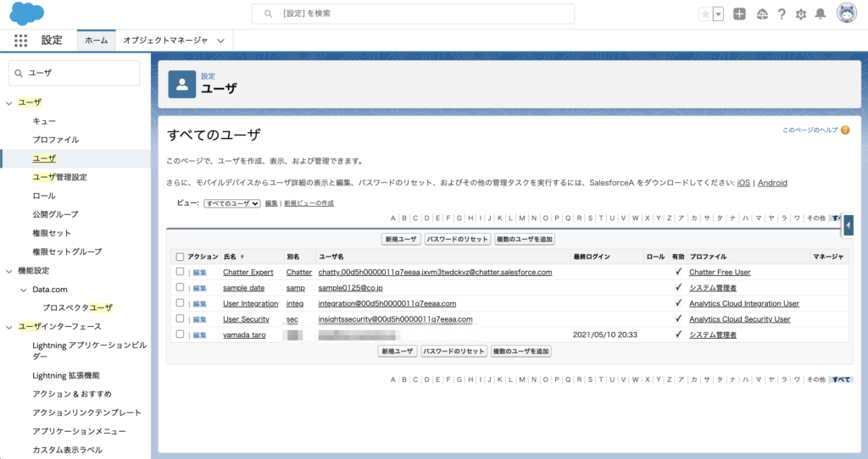Click the top パスワードのリセット button
This screenshot has height=459, width=868.
(x=457, y=240)
